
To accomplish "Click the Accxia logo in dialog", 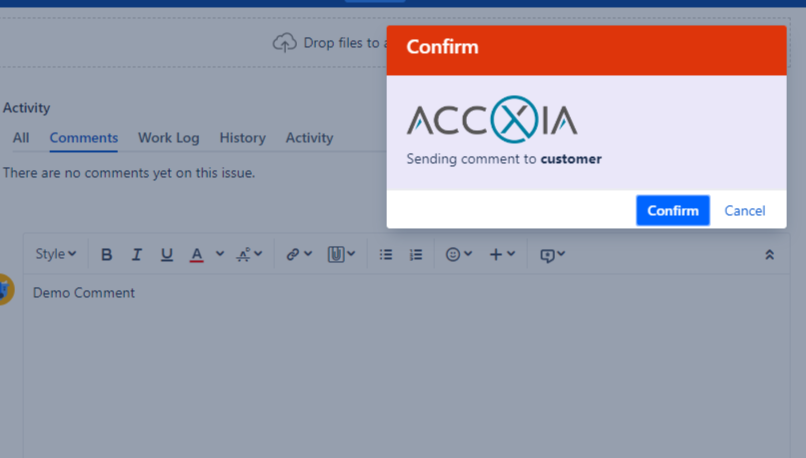I will (492, 119).
